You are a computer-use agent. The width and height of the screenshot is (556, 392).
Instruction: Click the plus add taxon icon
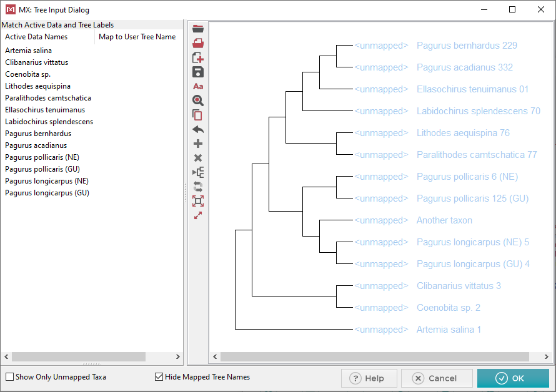[198, 144]
